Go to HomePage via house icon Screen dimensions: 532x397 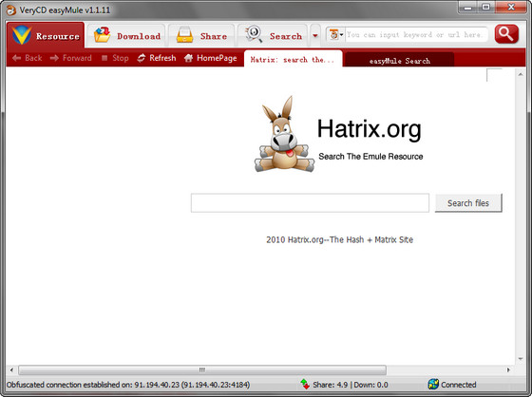210,58
